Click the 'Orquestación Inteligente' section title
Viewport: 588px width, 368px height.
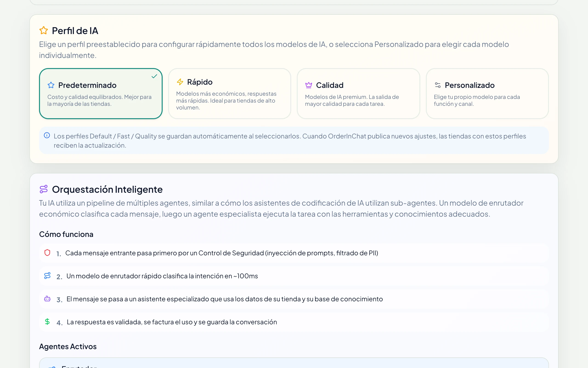[107, 190]
